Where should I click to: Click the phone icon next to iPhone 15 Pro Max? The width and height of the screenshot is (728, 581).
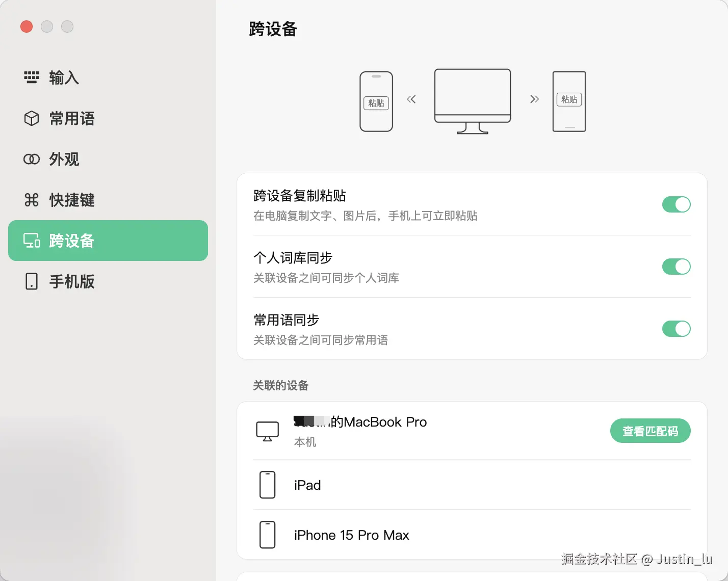click(x=267, y=535)
